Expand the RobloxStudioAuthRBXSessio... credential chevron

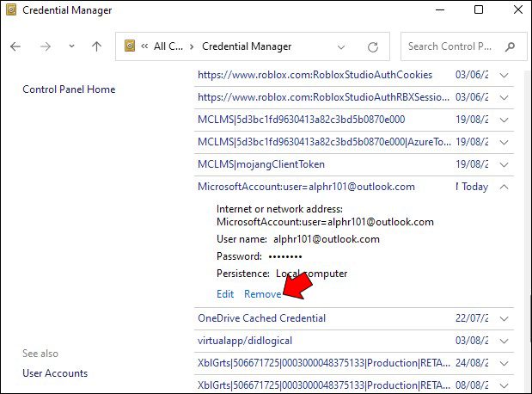tap(504, 97)
